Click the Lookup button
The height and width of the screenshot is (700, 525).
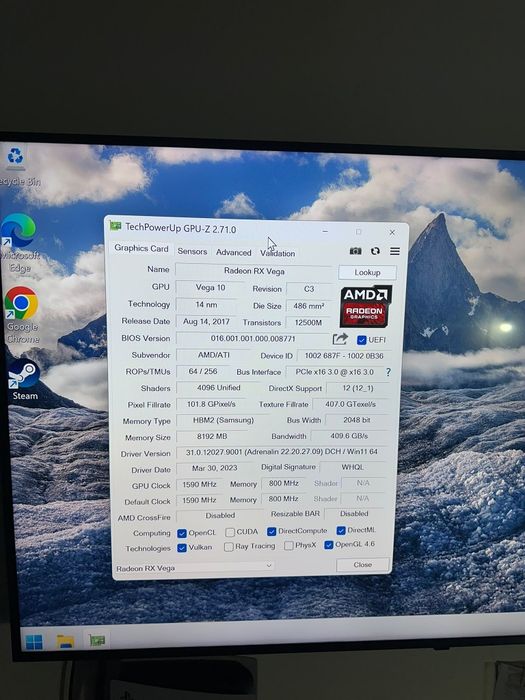367,272
